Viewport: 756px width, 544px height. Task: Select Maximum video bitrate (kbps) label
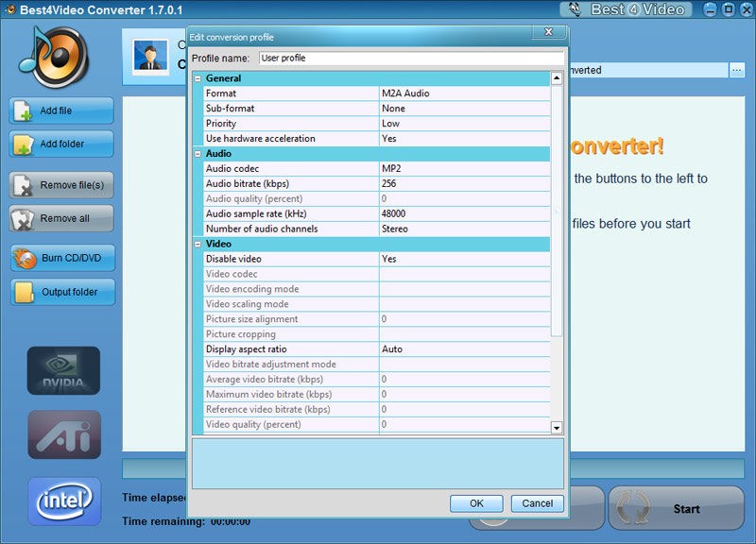tap(269, 394)
